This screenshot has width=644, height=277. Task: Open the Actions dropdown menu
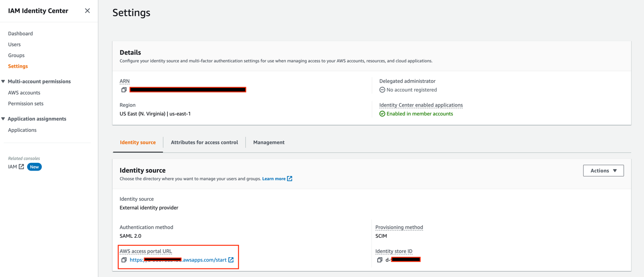point(603,171)
